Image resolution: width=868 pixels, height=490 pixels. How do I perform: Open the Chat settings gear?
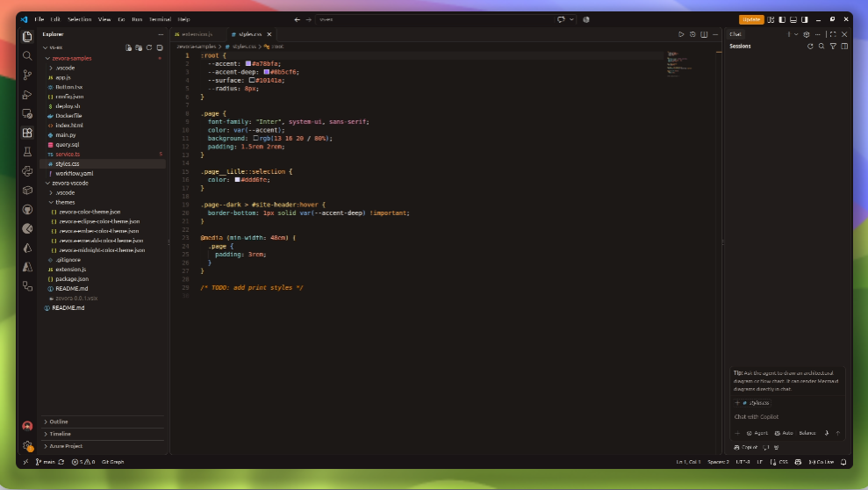[x=807, y=34]
